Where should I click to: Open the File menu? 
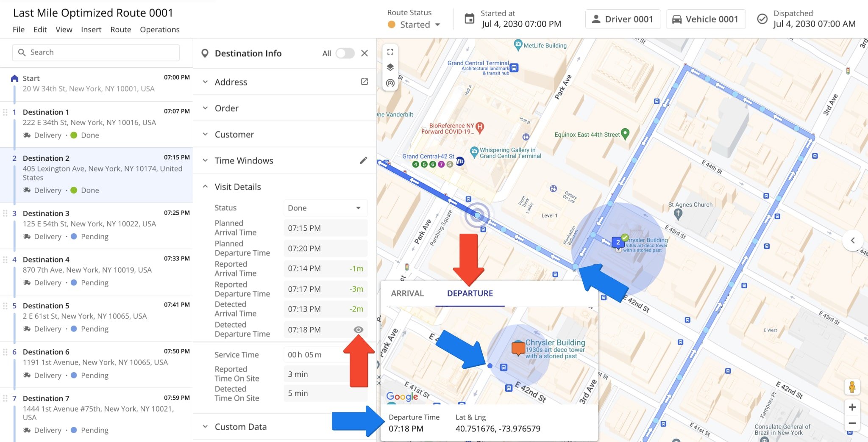pyautogui.click(x=19, y=30)
